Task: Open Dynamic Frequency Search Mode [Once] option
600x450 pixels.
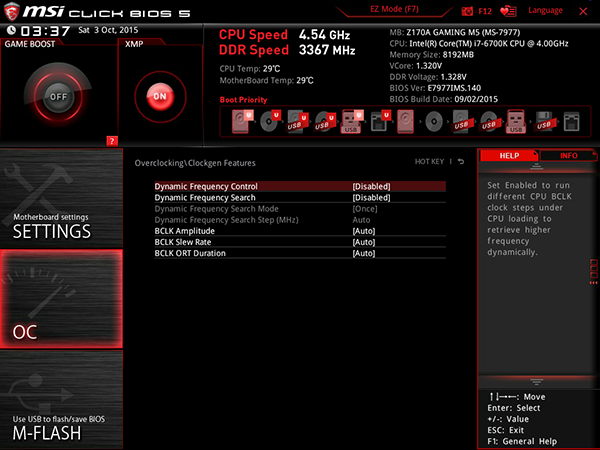Action: coord(365,209)
